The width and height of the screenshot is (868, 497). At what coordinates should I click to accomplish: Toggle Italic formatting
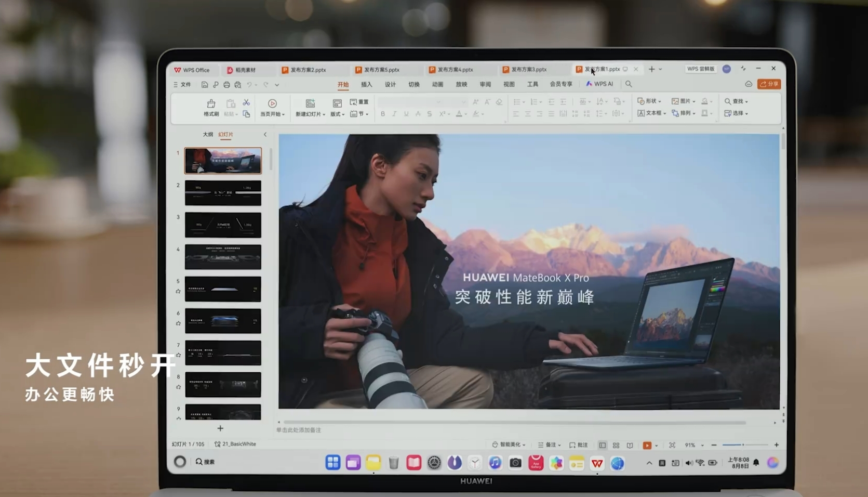(394, 114)
